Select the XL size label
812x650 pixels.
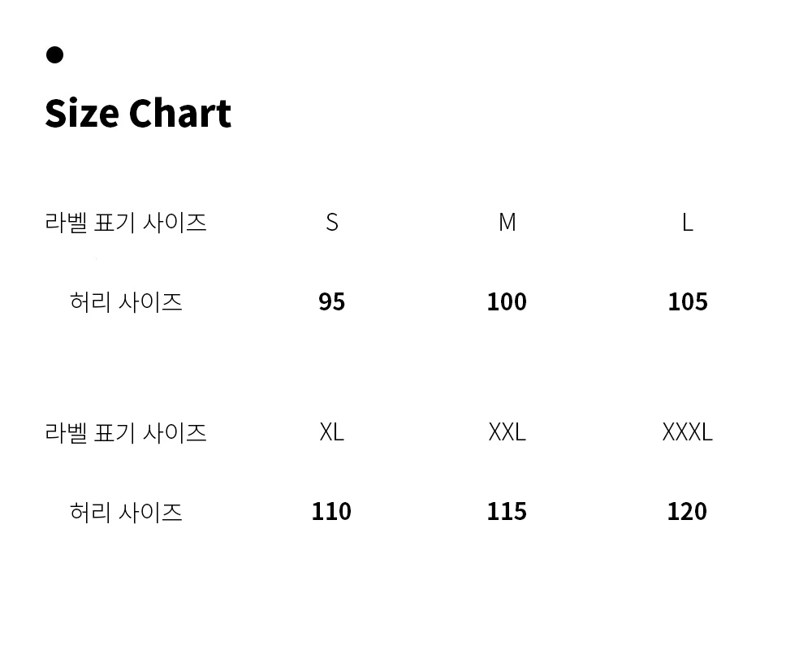click(331, 432)
